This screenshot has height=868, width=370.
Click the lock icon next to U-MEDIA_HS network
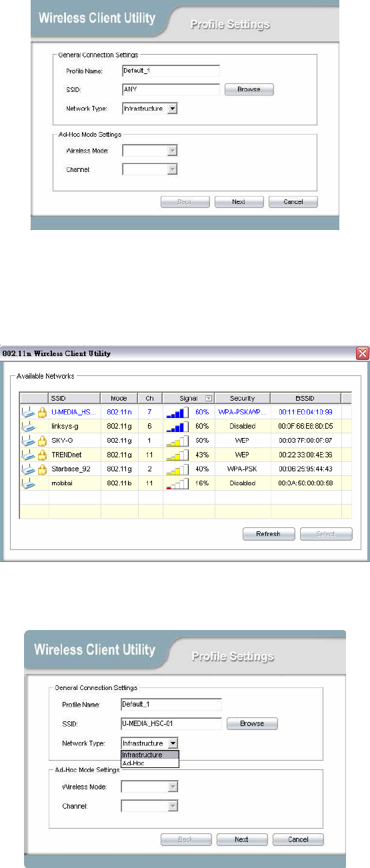click(41, 412)
